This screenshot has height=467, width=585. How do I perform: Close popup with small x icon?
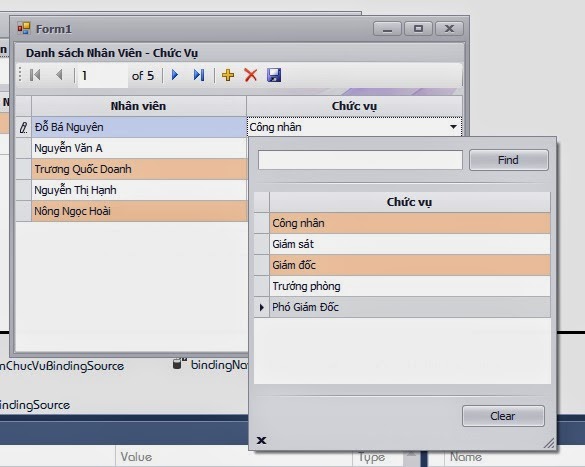tap(262, 441)
